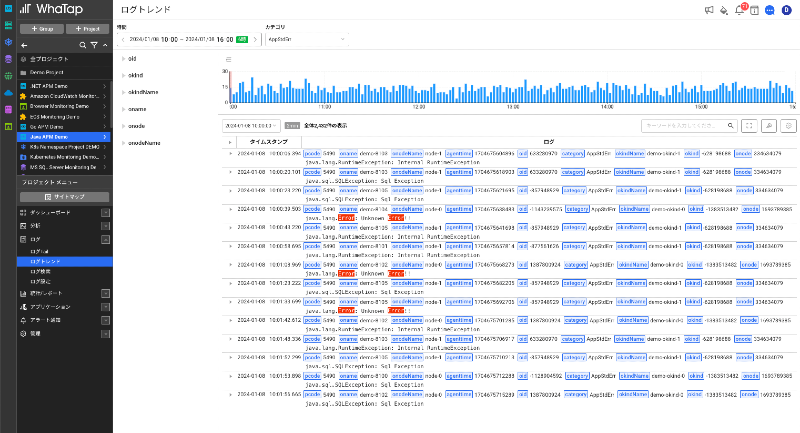This screenshot has width=800, height=433.
Task: Open the ログ検索 menu item
Action: tap(40, 271)
